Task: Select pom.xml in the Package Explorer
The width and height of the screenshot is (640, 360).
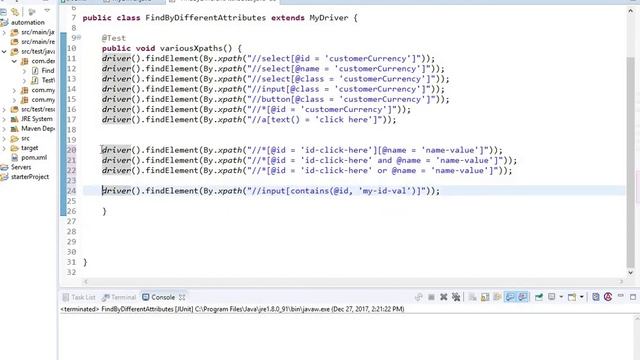Action: [x=34, y=158]
